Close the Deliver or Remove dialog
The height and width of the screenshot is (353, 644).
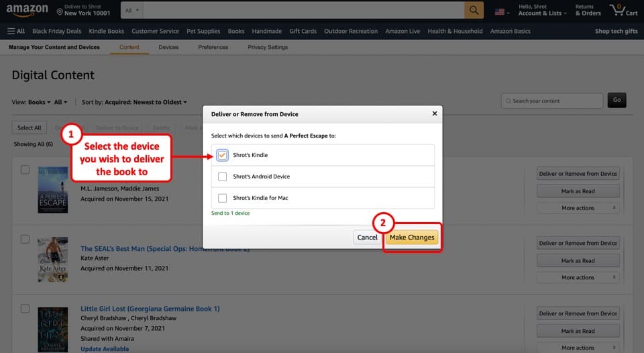[x=435, y=113]
